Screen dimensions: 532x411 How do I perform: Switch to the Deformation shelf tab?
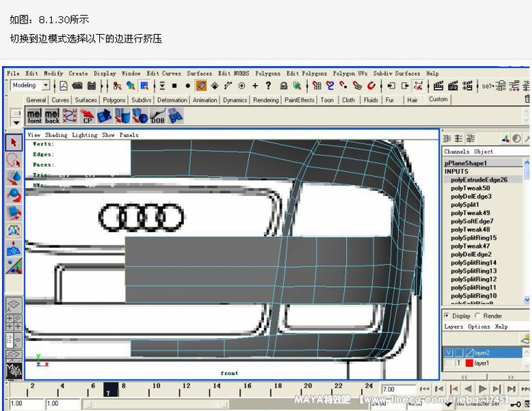pyautogui.click(x=172, y=100)
